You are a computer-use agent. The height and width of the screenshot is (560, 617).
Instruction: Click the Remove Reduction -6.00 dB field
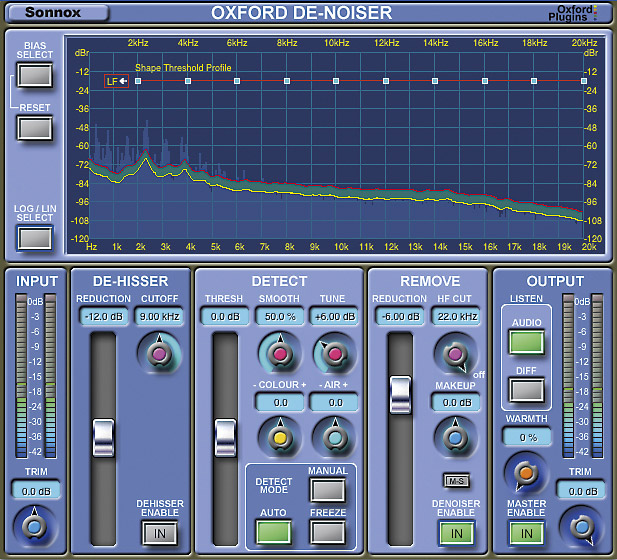pos(400,316)
